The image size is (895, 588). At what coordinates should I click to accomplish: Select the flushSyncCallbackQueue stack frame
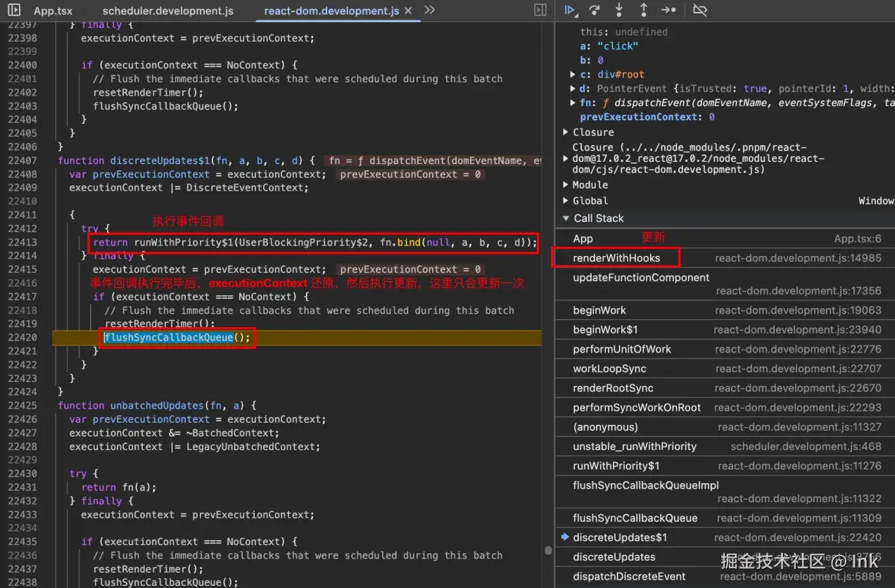tap(725, 518)
